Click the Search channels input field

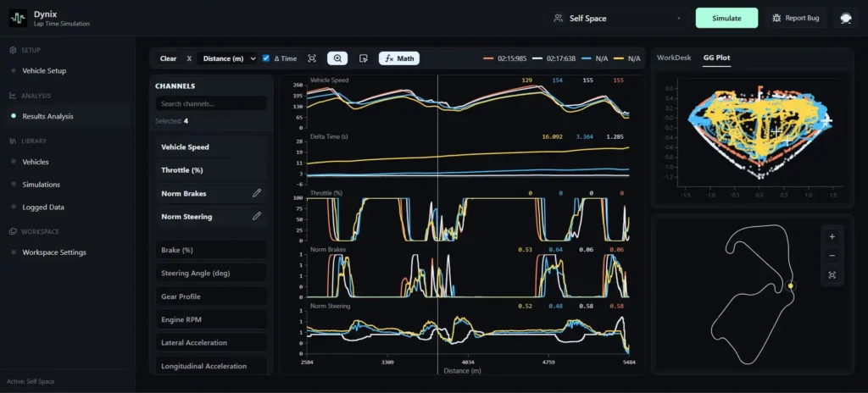pos(211,103)
